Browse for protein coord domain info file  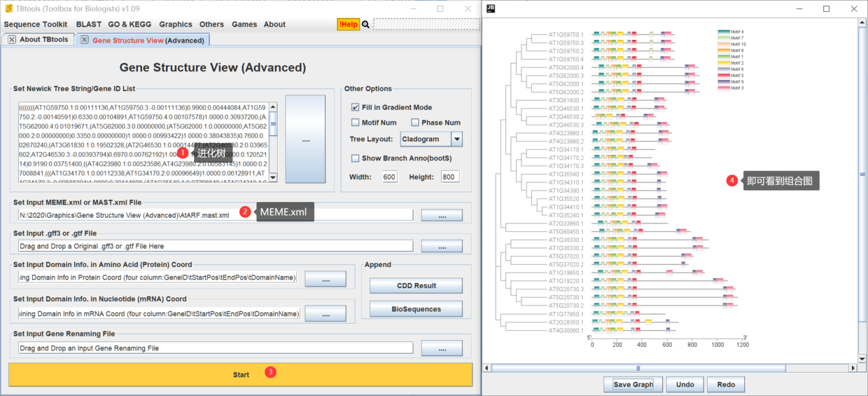tap(325, 279)
